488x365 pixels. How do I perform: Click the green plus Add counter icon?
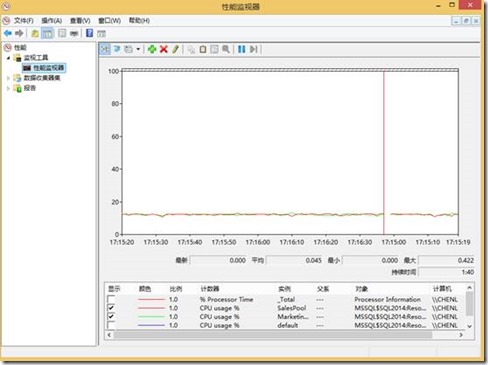pyautogui.click(x=152, y=49)
